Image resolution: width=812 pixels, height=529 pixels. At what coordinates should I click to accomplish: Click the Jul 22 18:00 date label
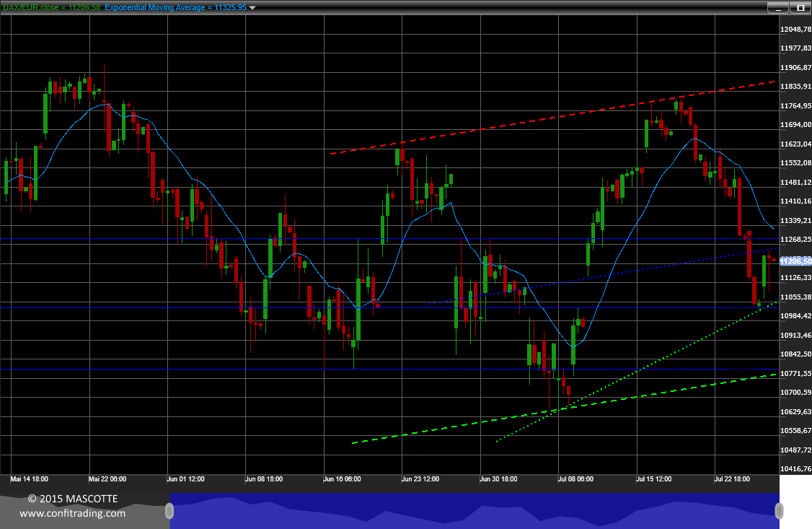click(x=732, y=479)
